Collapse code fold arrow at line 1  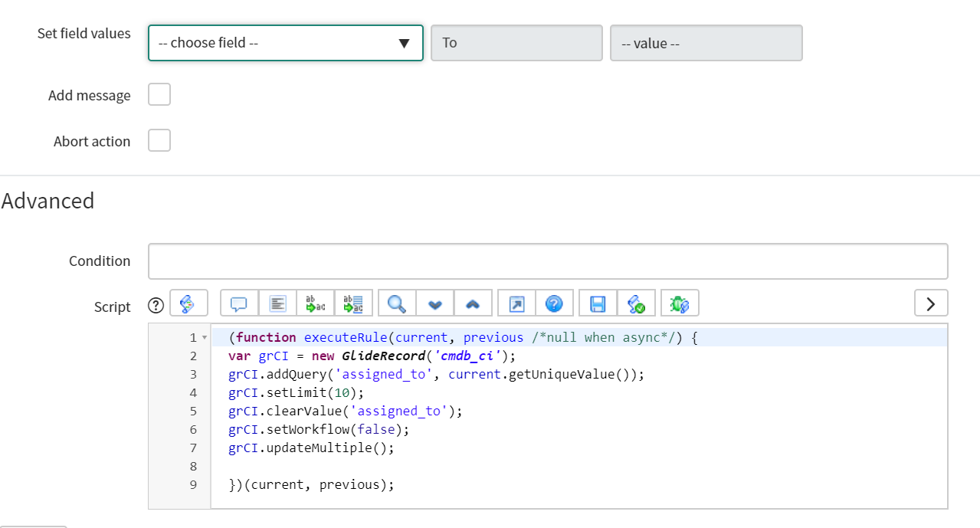coord(205,338)
